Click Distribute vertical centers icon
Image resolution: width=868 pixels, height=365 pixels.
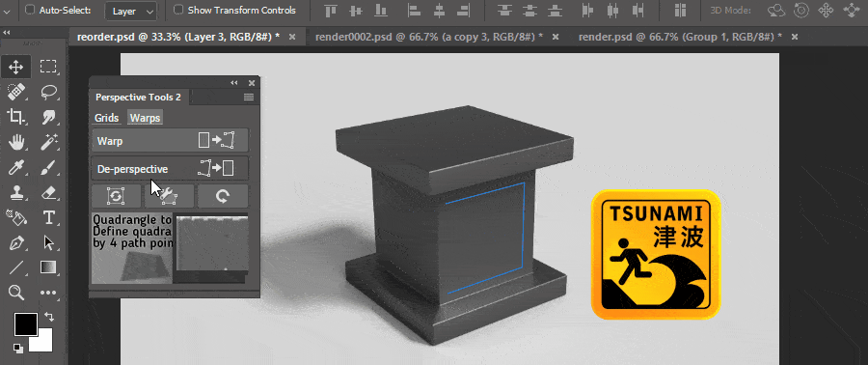pos(530,10)
